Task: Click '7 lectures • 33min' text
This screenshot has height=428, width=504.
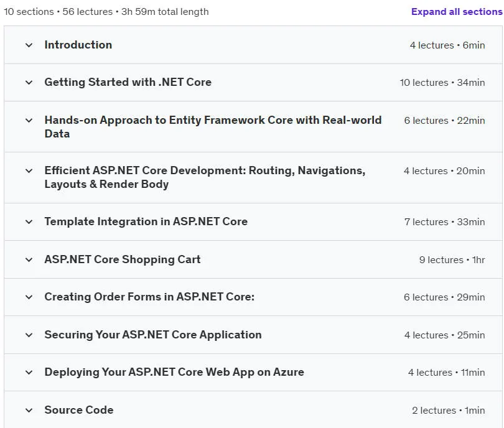Action: pos(444,221)
